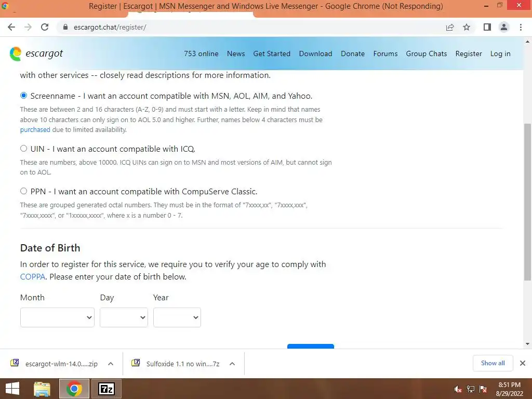Click the browser forward arrow
This screenshot has height=399, width=532.
pos(28,27)
